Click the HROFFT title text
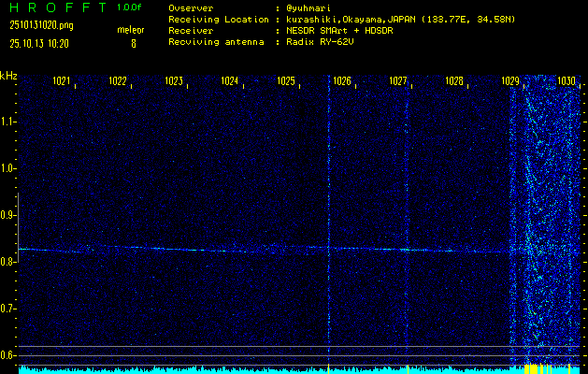The image size is (588, 374). (x=58, y=7)
